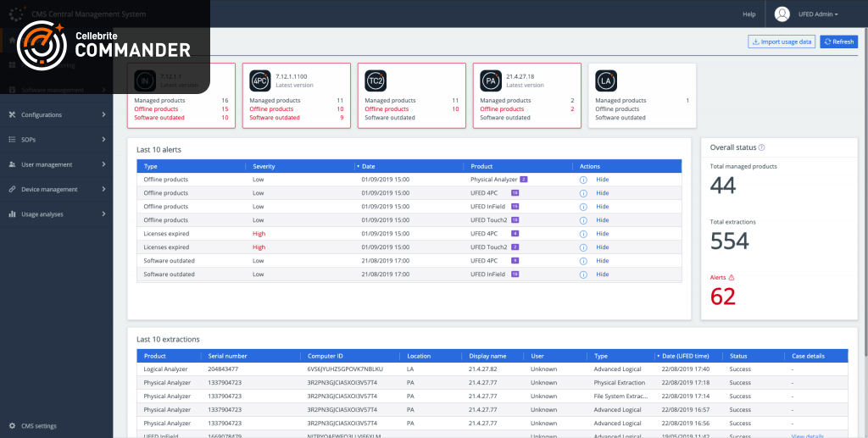Click Computer ID 6VS6JYUHZ5GPOVK7NBLKU
Image resolution: width=868 pixels, height=438 pixels.
[346, 369]
